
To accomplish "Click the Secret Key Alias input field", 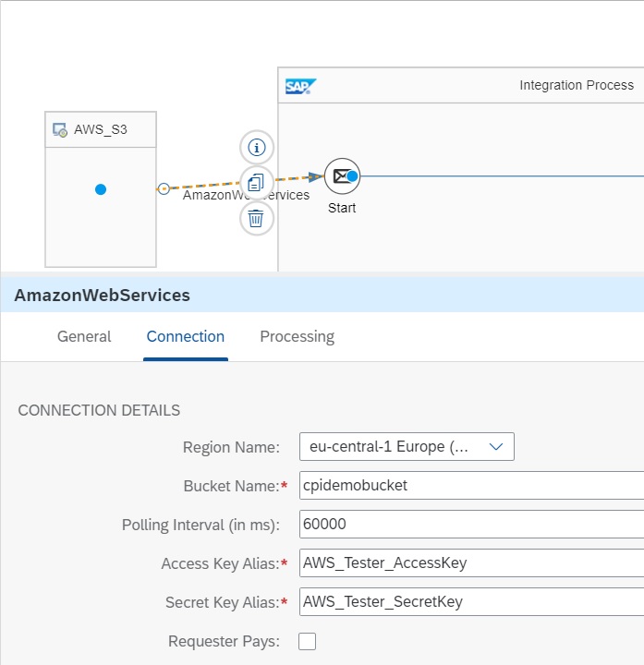I will coord(472,602).
